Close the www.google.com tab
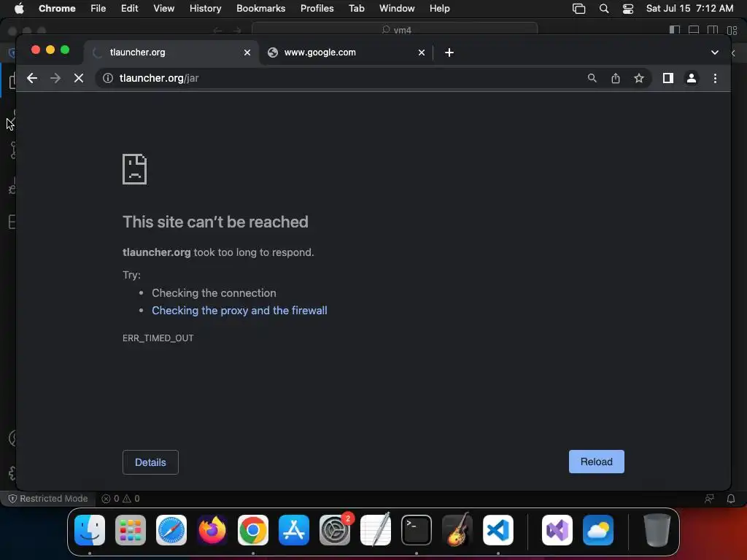Screen dimensions: 747x560 [422, 52]
